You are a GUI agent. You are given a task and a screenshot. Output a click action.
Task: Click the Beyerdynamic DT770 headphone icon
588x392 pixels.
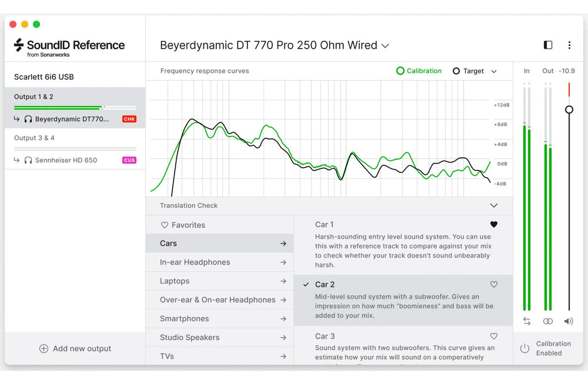pyautogui.click(x=28, y=119)
